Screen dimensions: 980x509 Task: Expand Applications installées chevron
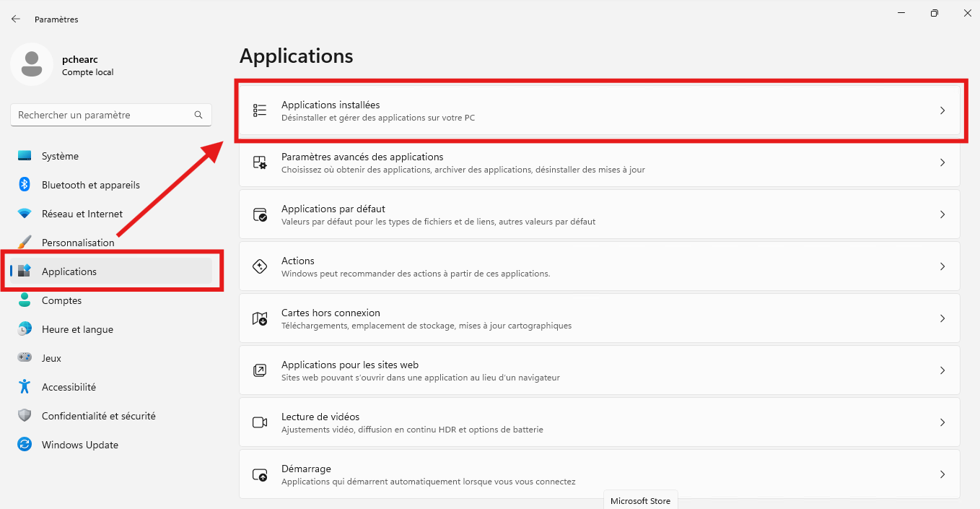coord(942,110)
